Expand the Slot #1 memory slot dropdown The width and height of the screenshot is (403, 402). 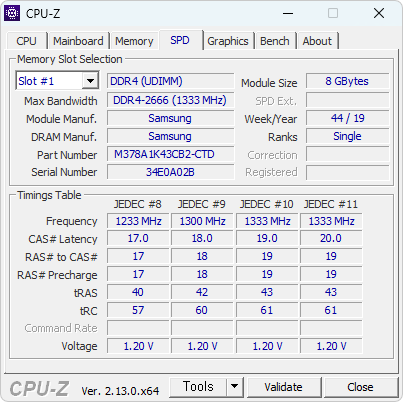point(90,81)
